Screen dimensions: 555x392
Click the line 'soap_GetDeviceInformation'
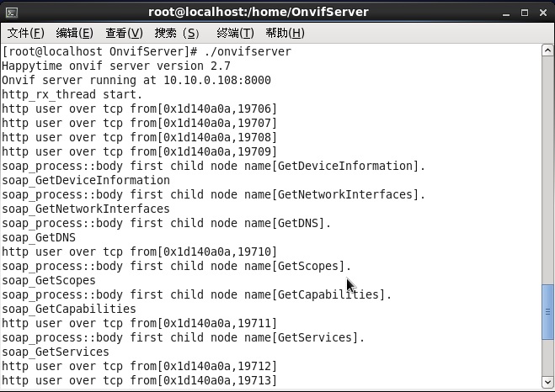(86, 180)
